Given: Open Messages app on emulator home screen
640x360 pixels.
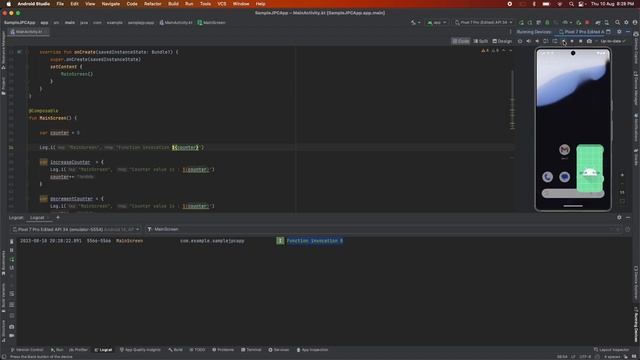Looking at the screenshot, I should [564, 177].
